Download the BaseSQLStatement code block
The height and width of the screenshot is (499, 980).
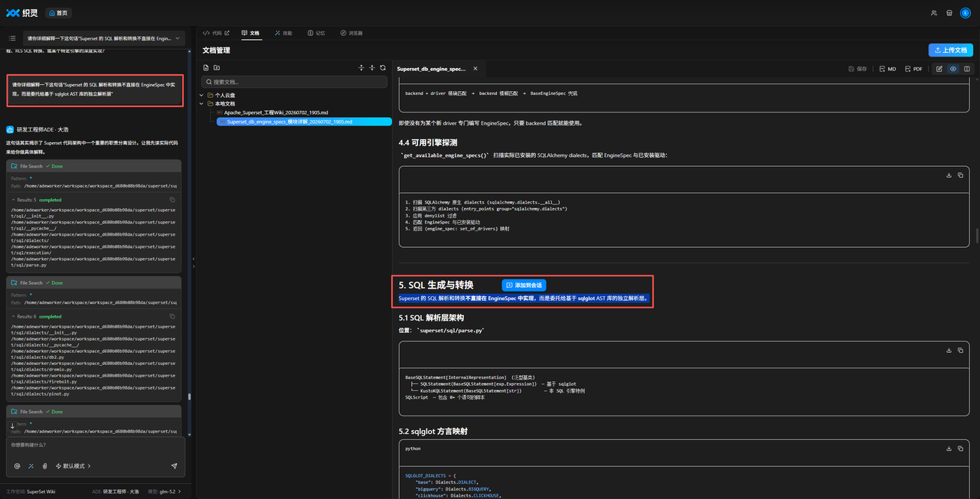[949, 351]
